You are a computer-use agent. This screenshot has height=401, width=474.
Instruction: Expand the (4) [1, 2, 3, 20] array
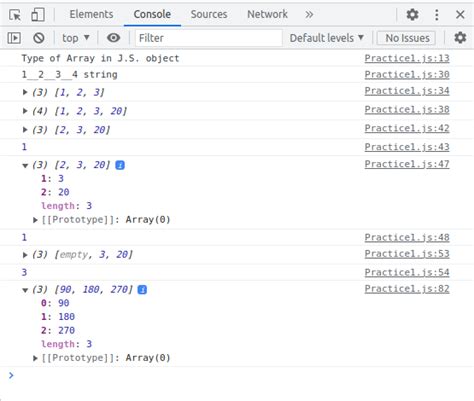pos(25,111)
